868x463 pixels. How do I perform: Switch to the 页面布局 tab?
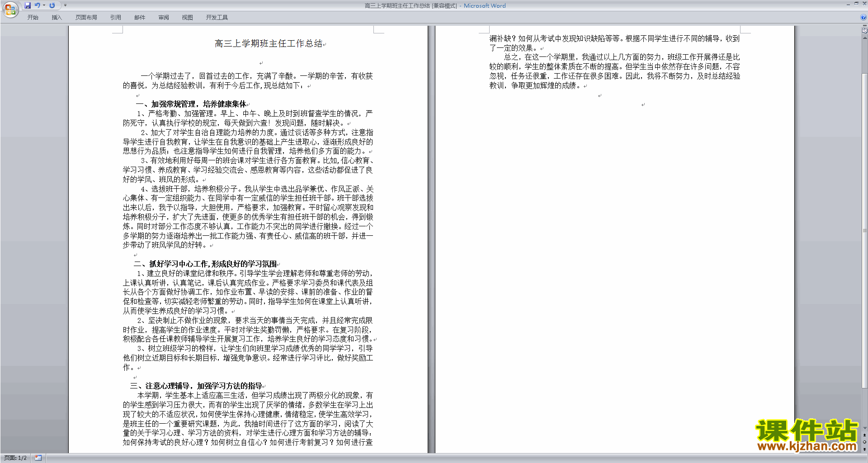86,18
